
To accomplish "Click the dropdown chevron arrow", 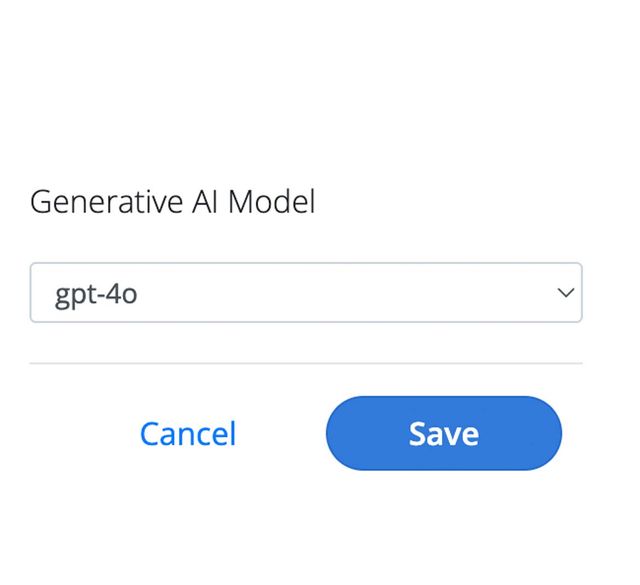I will click(565, 293).
